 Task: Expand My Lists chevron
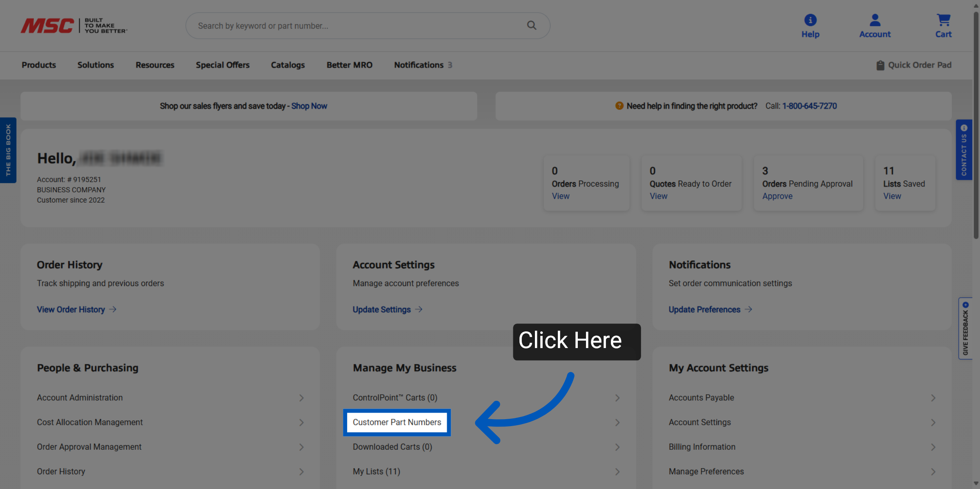(x=617, y=471)
